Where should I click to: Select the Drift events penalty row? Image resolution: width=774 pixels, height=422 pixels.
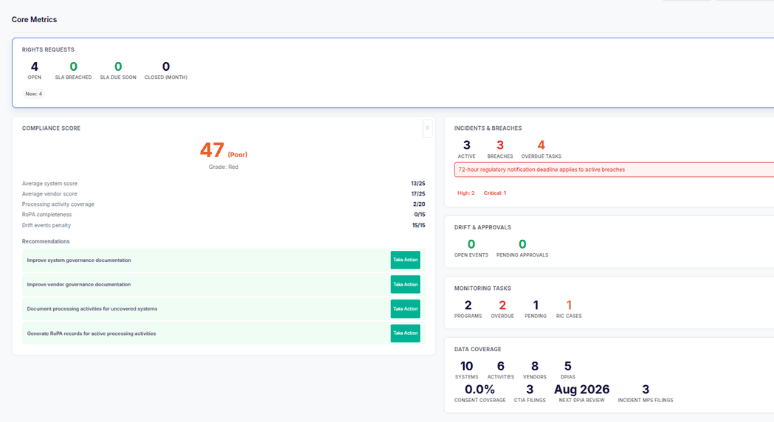[x=224, y=226]
